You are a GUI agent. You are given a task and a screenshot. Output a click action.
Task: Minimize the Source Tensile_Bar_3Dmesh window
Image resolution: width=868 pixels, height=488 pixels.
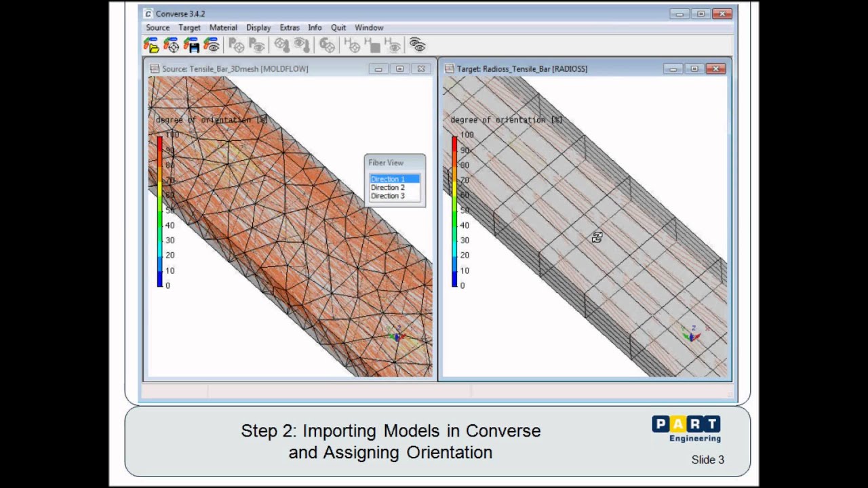[x=378, y=69]
